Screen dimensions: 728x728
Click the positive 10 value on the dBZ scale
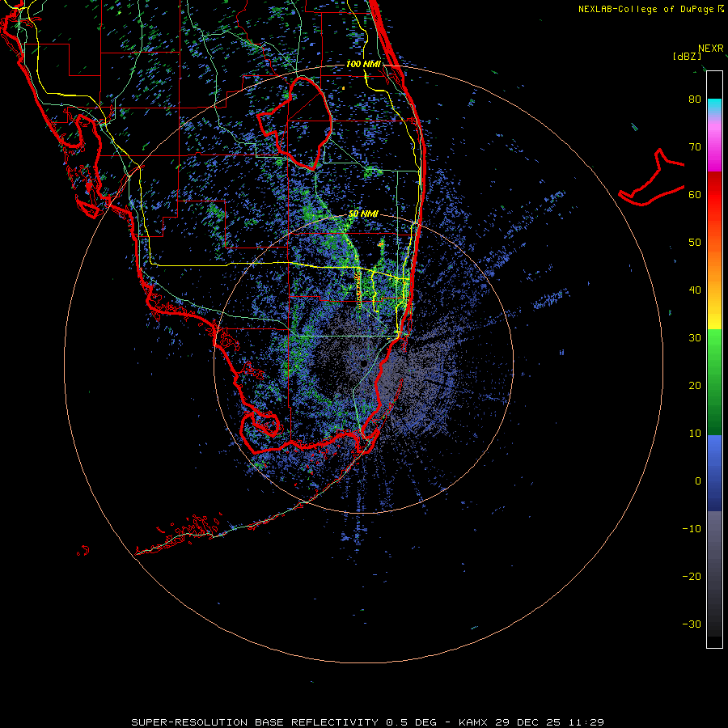(x=695, y=434)
